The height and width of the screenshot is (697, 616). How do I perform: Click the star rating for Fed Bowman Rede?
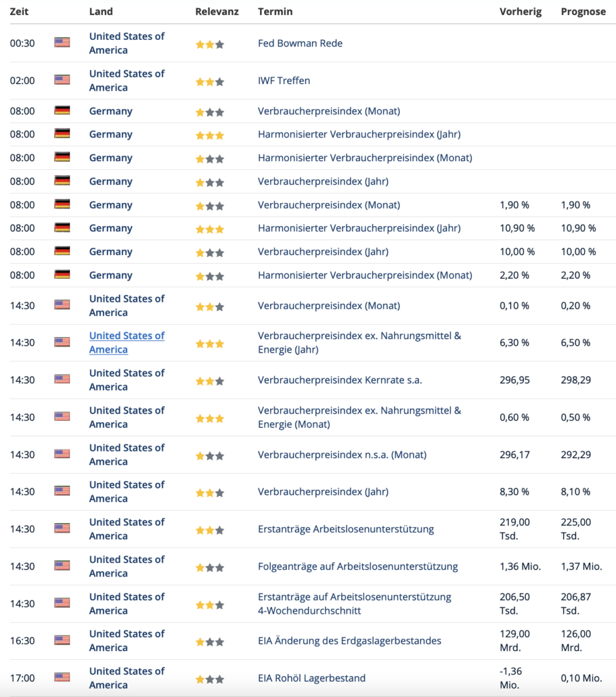(209, 45)
